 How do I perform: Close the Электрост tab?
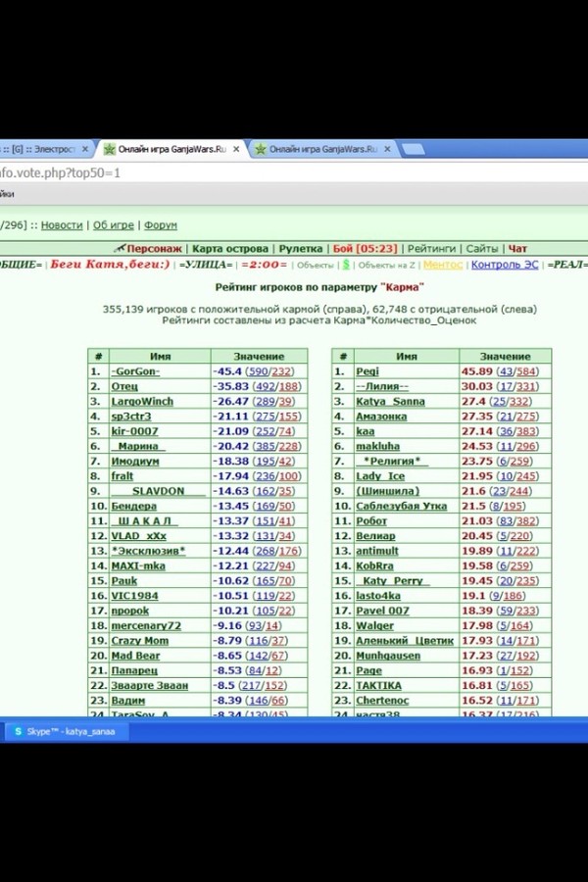coord(85,149)
